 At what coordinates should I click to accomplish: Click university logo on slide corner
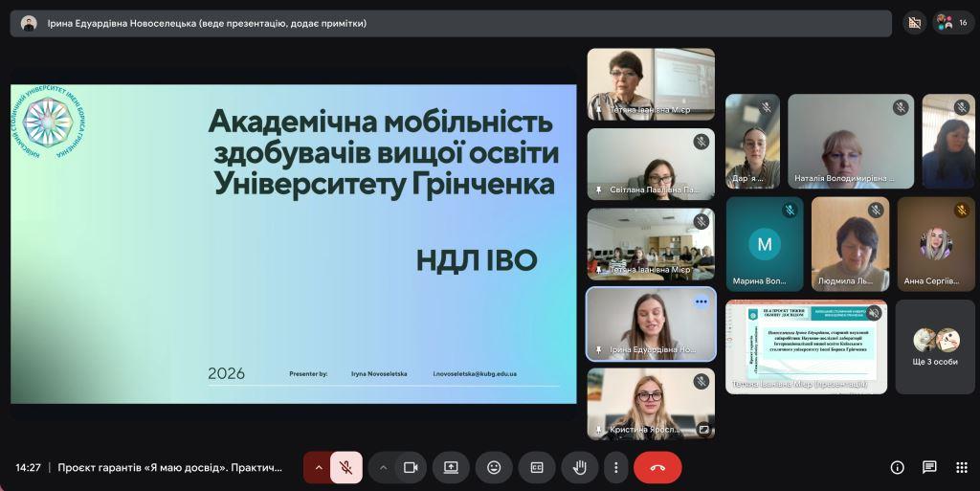coord(48,122)
